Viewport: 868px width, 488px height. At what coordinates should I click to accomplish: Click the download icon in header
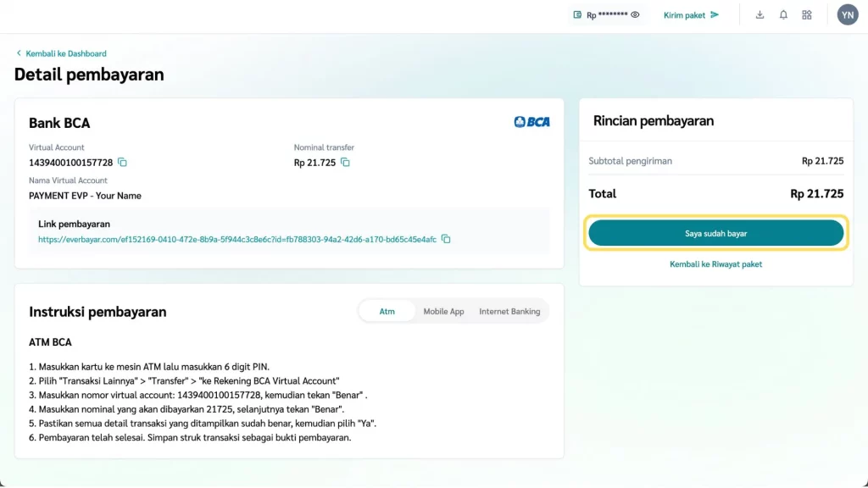pos(759,14)
